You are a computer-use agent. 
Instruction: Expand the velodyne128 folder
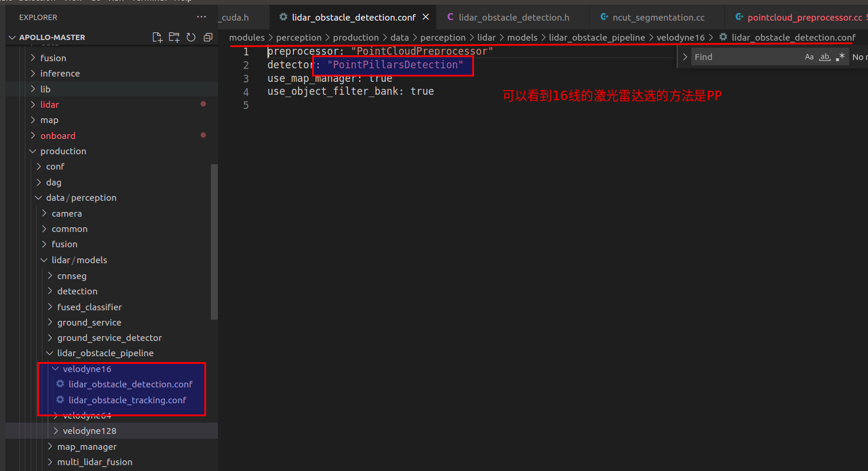pyautogui.click(x=112, y=431)
